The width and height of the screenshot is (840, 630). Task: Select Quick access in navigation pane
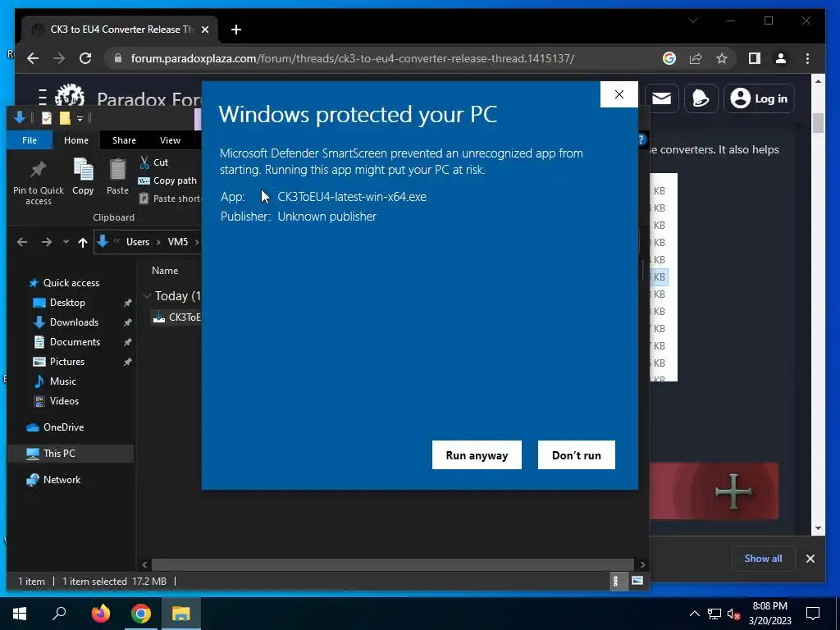click(71, 283)
